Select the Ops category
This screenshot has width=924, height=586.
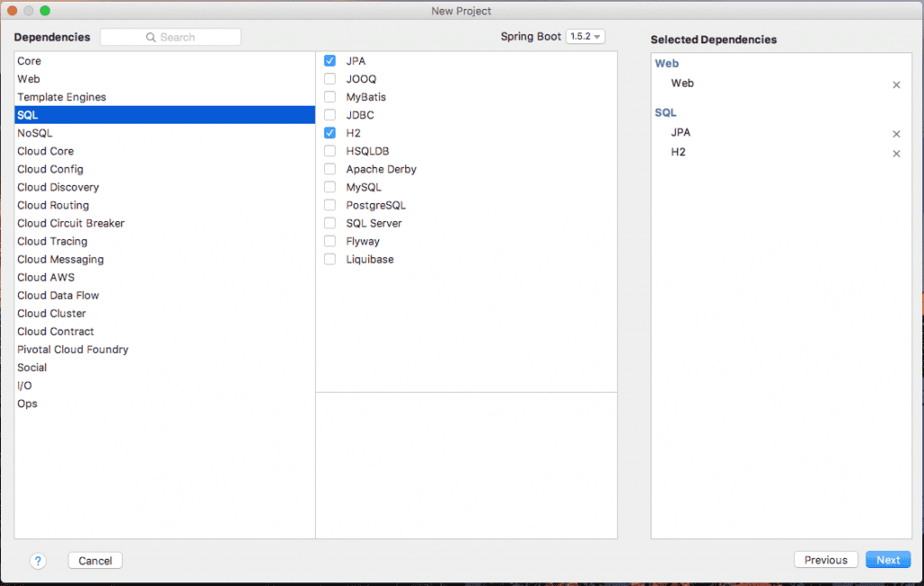pos(28,405)
